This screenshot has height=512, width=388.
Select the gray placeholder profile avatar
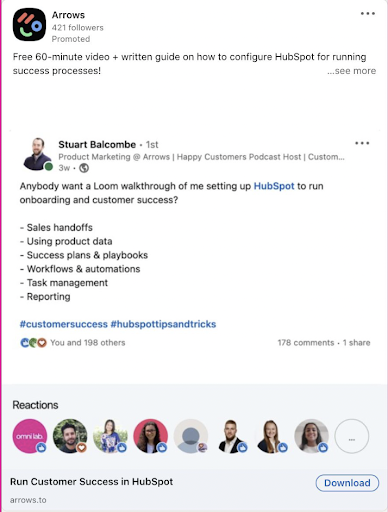click(x=191, y=436)
